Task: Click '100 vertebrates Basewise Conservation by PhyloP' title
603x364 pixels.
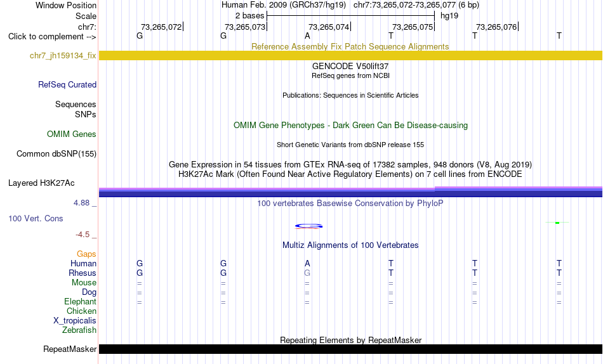Action: (350, 204)
